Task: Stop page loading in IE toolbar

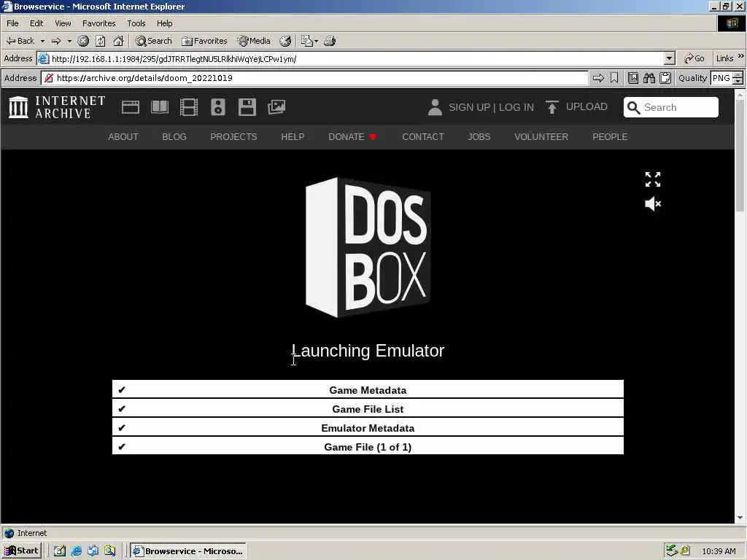Action: point(83,41)
